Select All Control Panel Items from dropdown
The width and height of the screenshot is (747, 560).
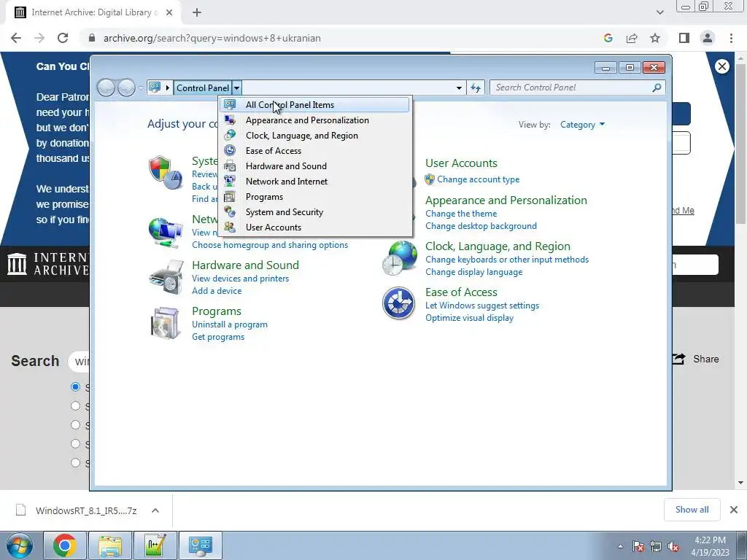pyautogui.click(x=314, y=105)
